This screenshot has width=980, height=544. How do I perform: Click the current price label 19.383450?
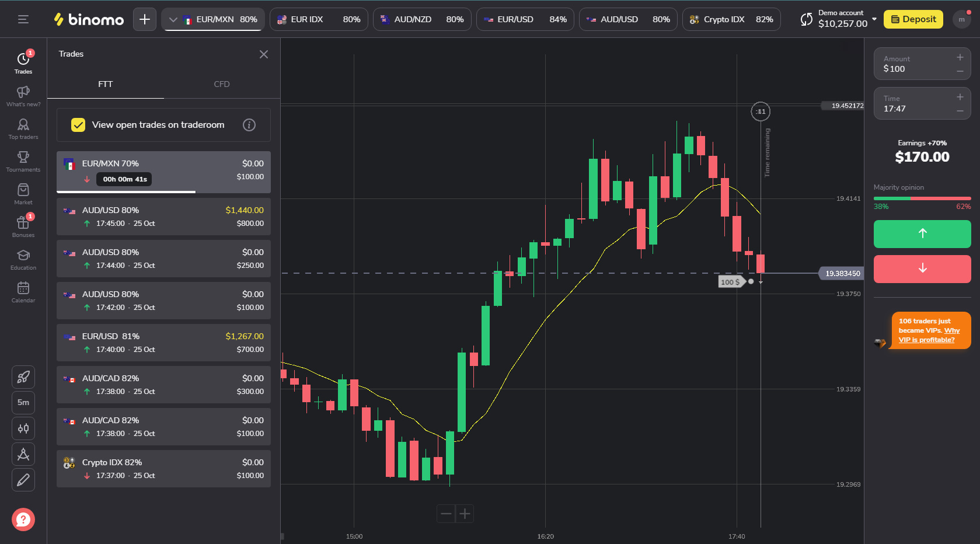[842, 273]
